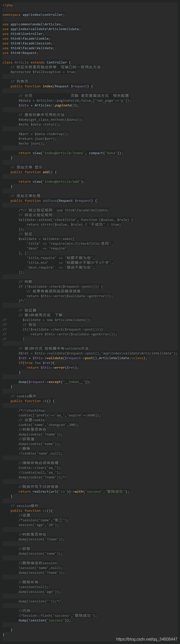Click the session('age','20'); line
This screenshot has height=644, width=180.
(x=38, y=525)
